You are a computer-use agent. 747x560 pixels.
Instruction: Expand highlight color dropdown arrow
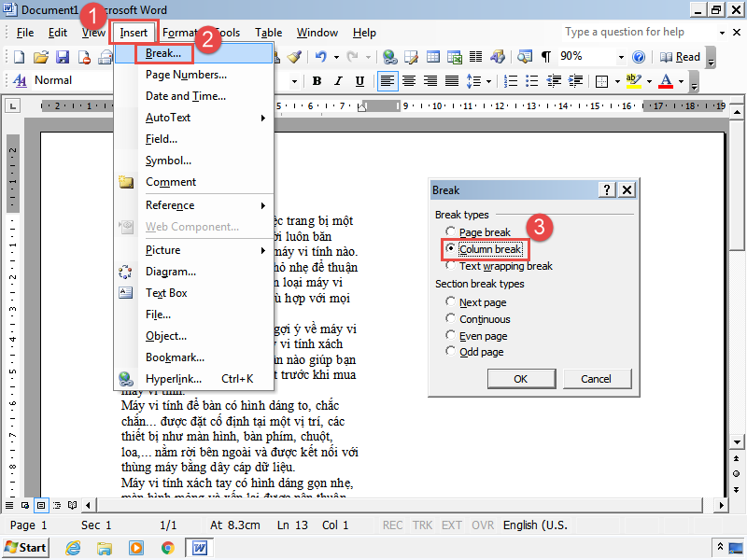click(649, 81)
